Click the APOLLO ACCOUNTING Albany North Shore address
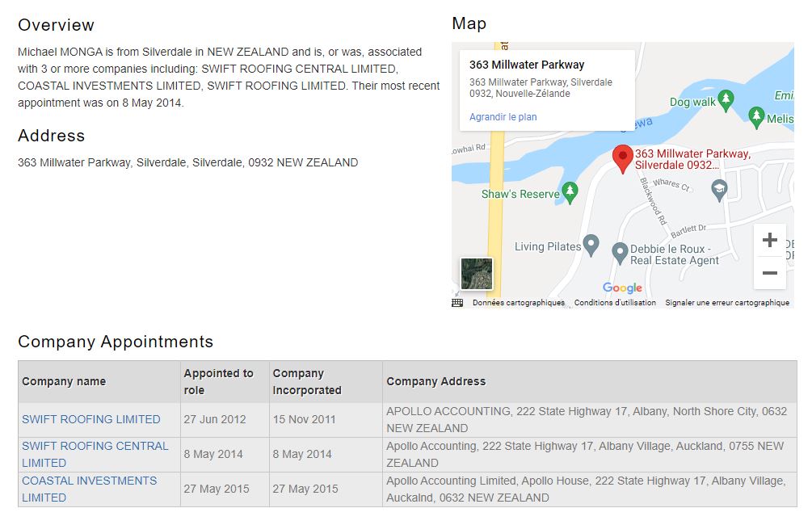 587,419
